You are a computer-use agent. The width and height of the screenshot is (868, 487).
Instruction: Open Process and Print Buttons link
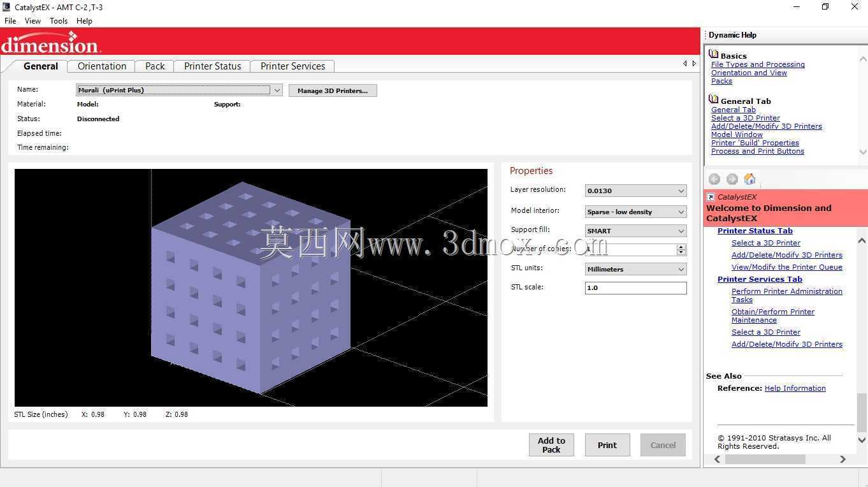click(758, 151)
